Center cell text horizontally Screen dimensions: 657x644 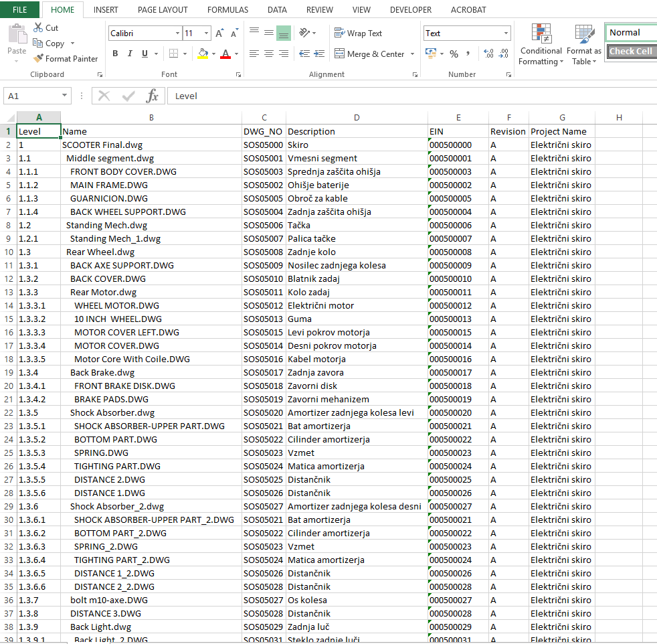(269, 54)
